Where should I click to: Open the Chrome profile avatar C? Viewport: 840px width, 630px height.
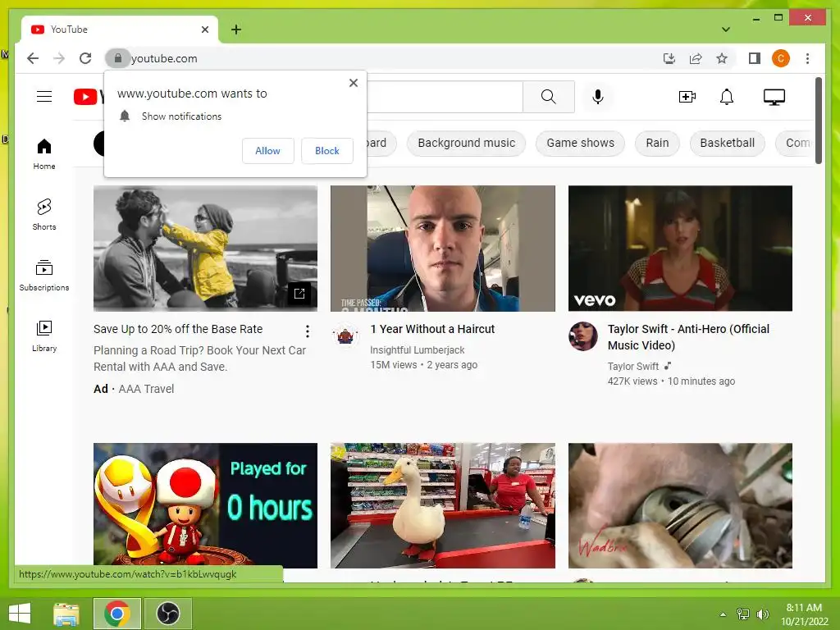tap(781, 58)
